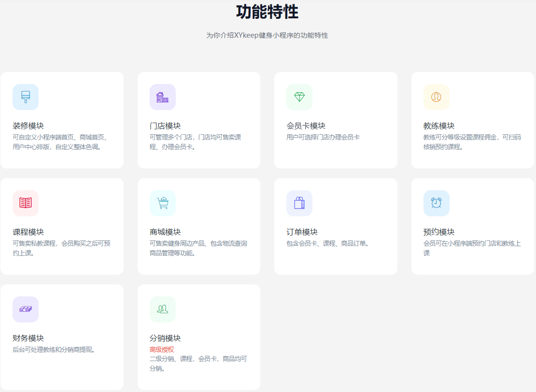Click the red 高级授权 label
The width and height of the screenshot is (536, 392).
click(x=162, y=350)
